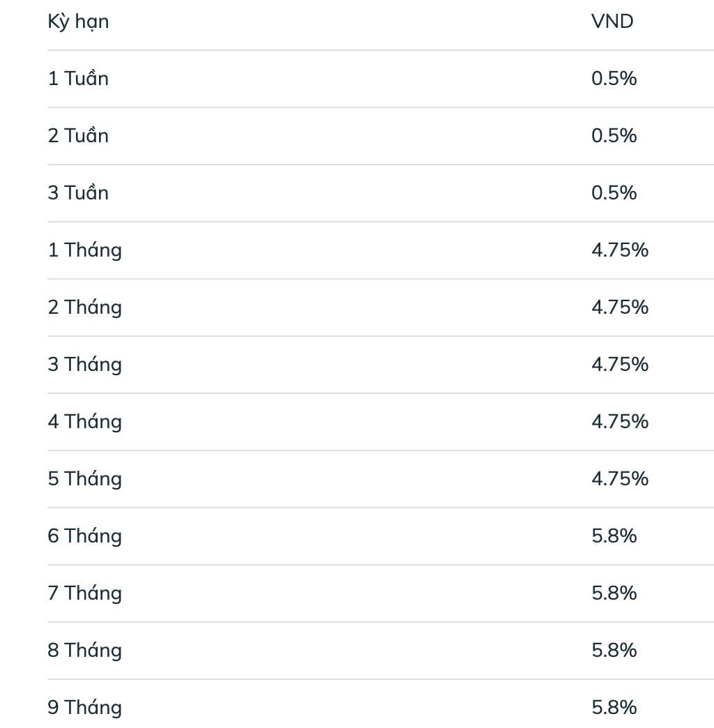The height and width of the screenshot is (728, 714).
Task: Click the 4.75% rate for 1 Tháng
Action: 620,250
